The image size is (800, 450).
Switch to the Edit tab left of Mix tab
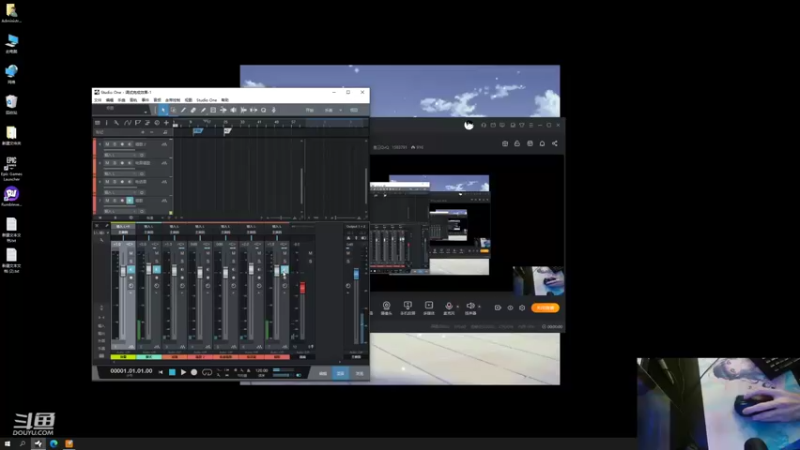pyautogui.click(x=323, y=373)
